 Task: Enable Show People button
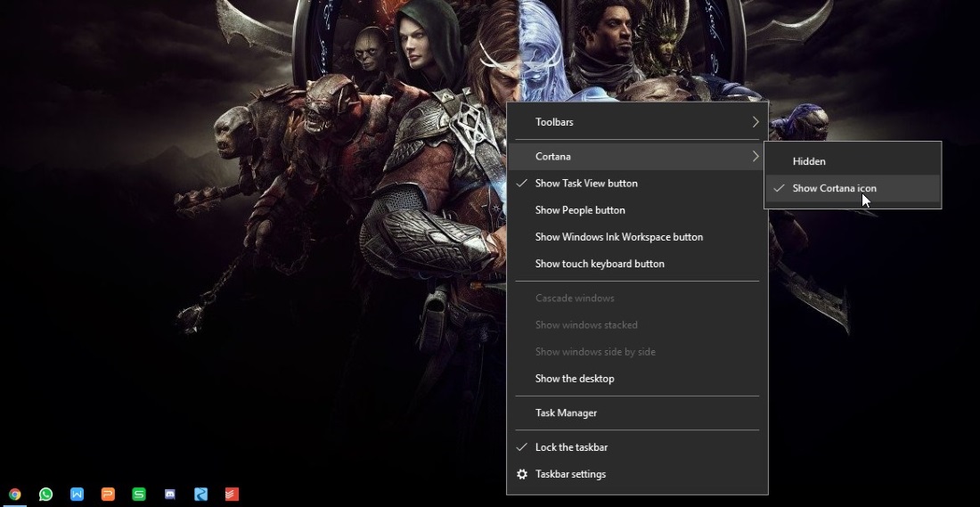point(637,210)
